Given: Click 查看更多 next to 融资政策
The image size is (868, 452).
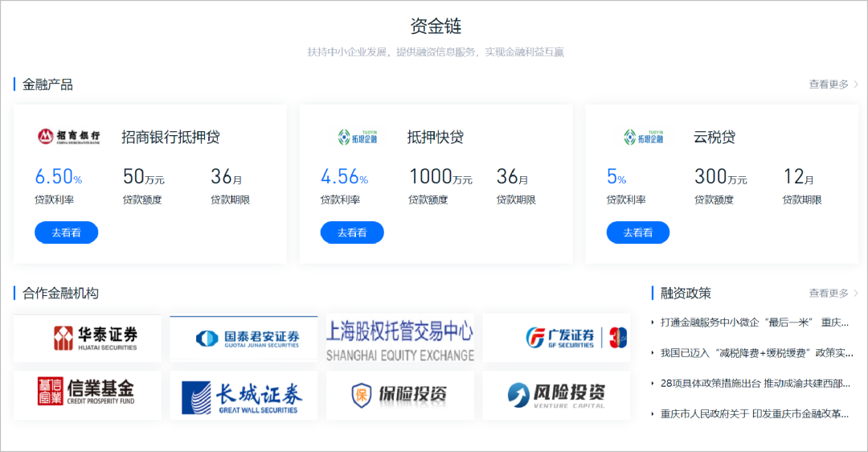Looking at the screenshot, I should (828, 293).
